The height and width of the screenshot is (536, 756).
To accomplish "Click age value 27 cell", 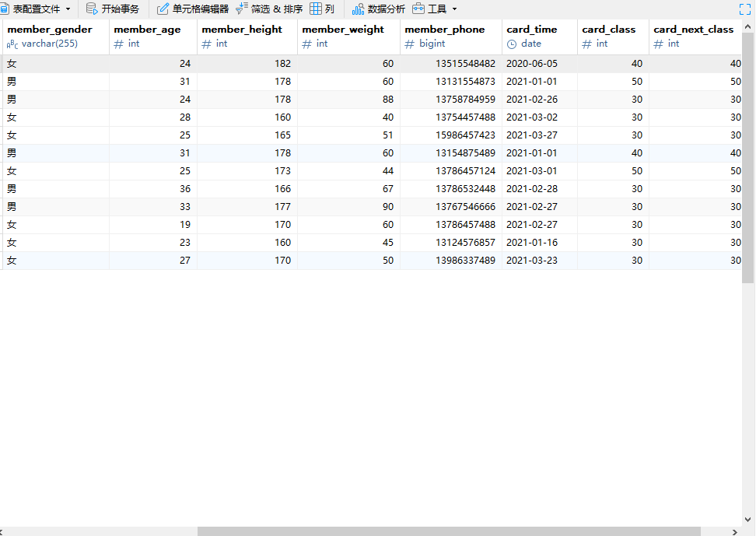I will (x=153, y=260).
